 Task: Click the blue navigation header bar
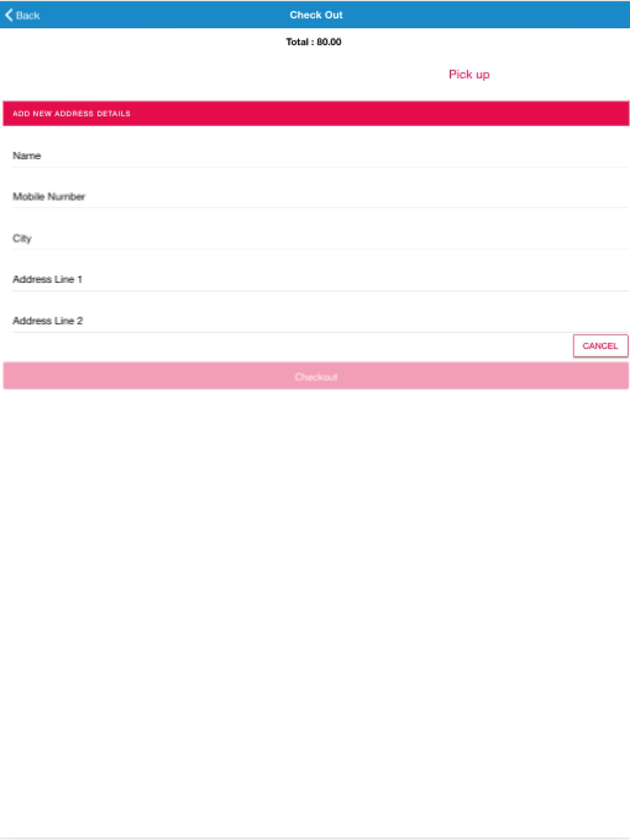(315, 14)
